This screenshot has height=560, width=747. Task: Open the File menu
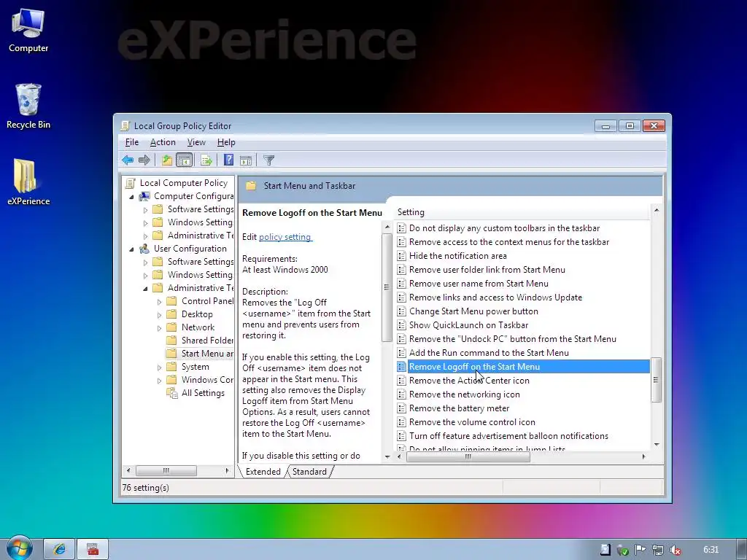[131, 142]
